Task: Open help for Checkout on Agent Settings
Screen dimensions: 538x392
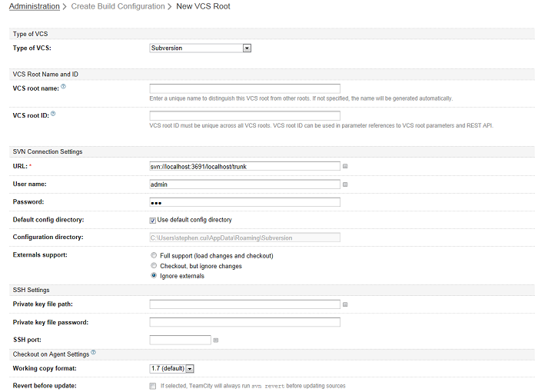Action: point(93,353)
